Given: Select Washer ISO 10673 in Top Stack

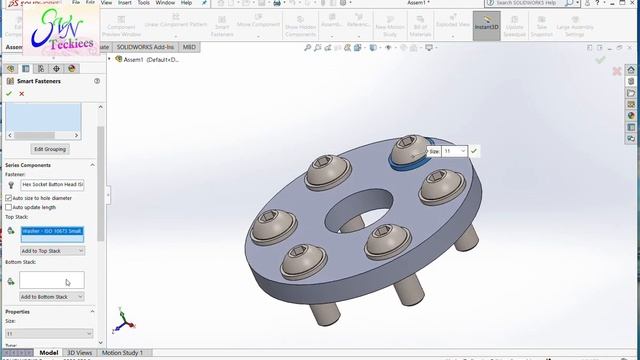Looking at the screenshot, I should (x=52, y=231).
